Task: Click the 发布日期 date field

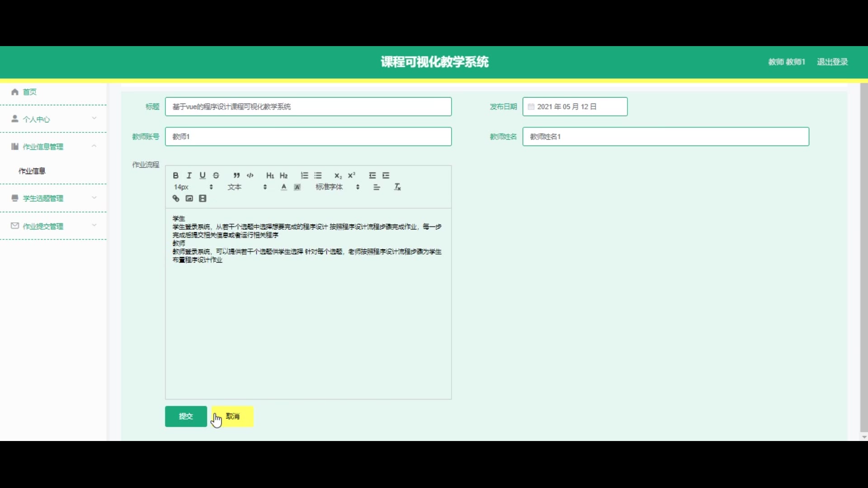Action: (575, 107)
